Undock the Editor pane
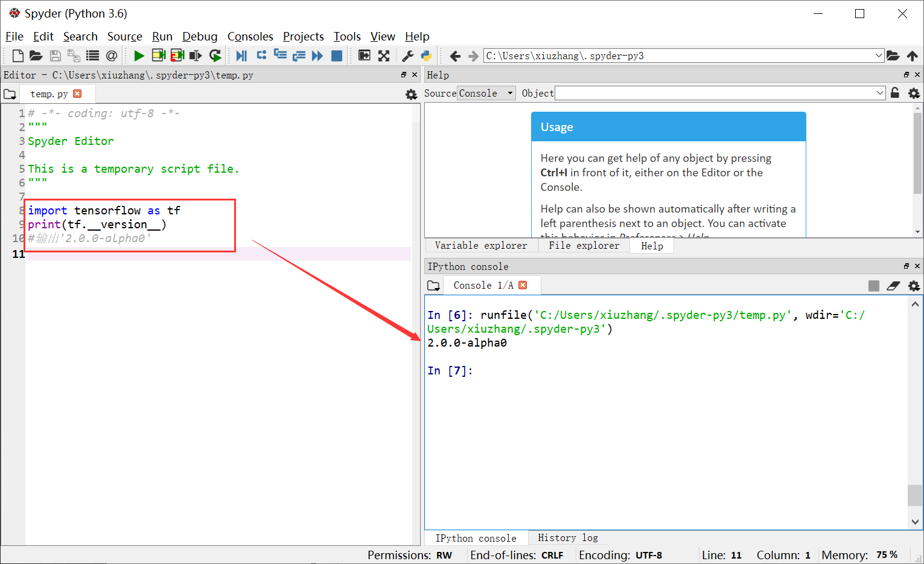The image size is (924, 564). tap(404, 75)
